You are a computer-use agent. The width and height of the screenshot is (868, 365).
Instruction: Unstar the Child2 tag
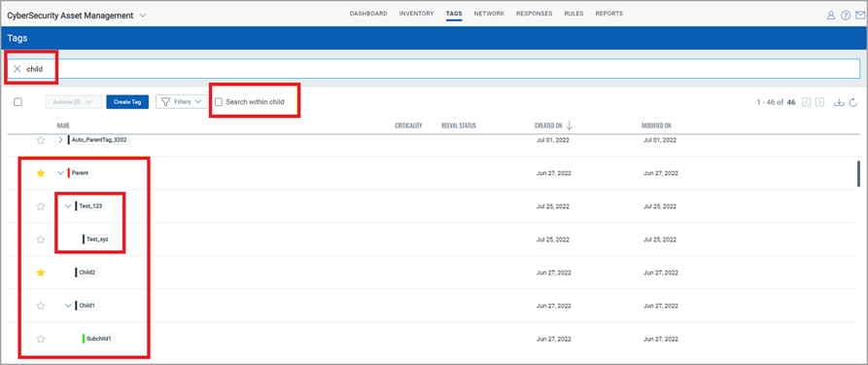(x=41, y=273)
